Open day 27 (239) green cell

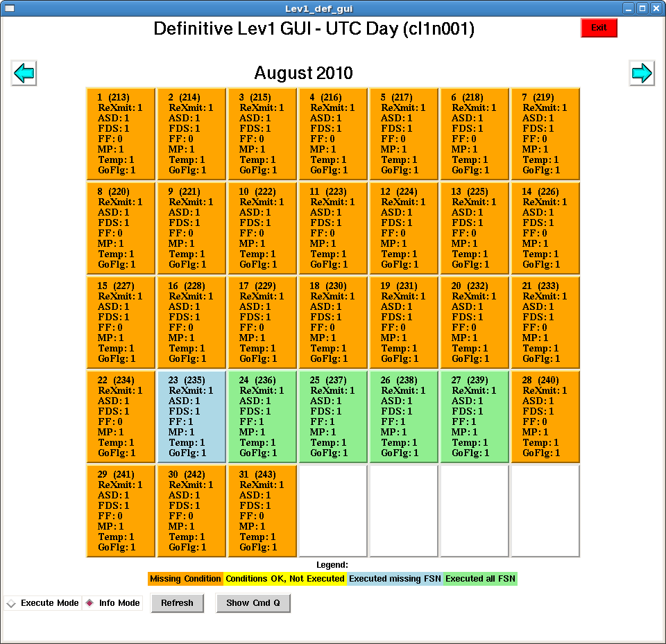475,417
